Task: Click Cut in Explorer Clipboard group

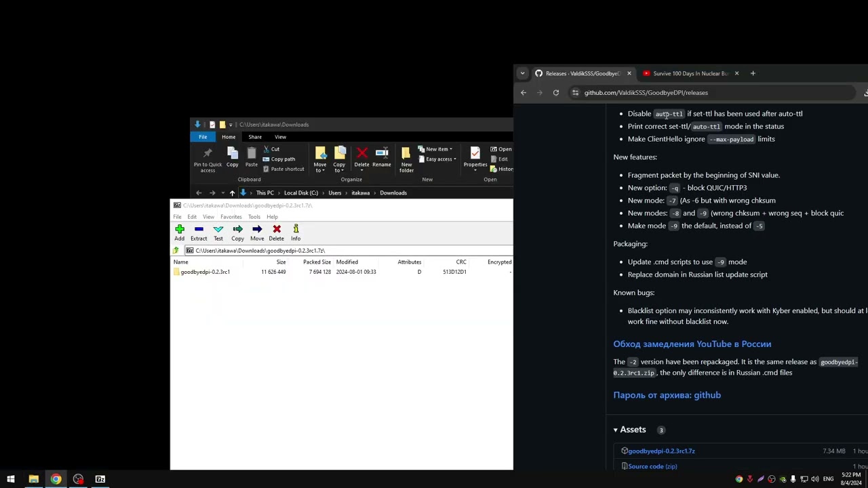Action: (x=271, y=149)
